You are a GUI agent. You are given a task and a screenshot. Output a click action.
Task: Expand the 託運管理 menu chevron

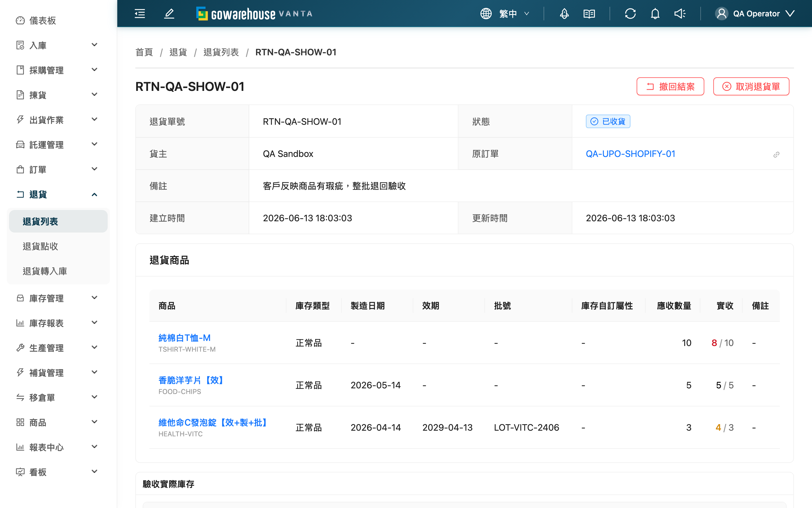pyautogui.click(x=95, y=144)
